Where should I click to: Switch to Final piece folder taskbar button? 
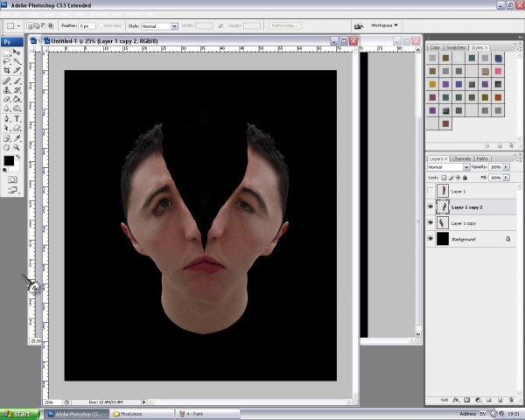point(143,414)
